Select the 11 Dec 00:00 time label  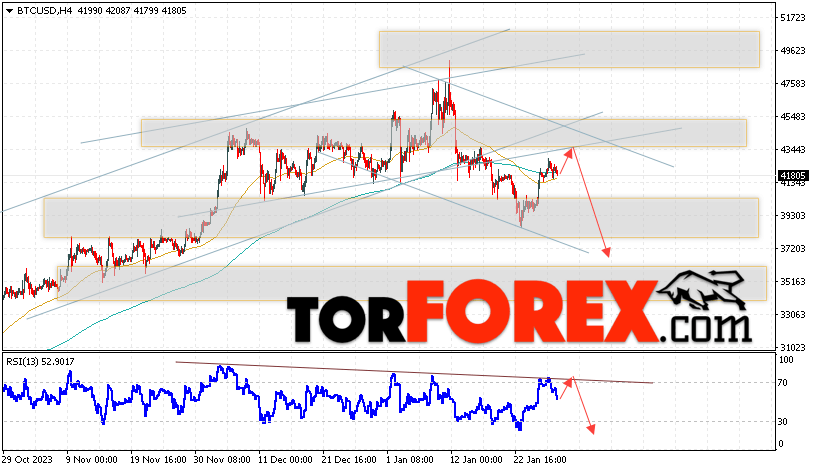(285, 460)
